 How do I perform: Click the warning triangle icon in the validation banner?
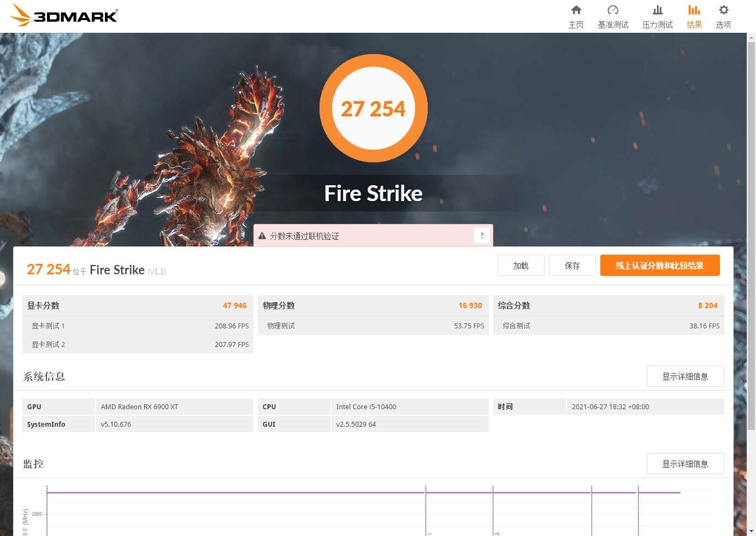pyautogui.click(x=262, y=236)
